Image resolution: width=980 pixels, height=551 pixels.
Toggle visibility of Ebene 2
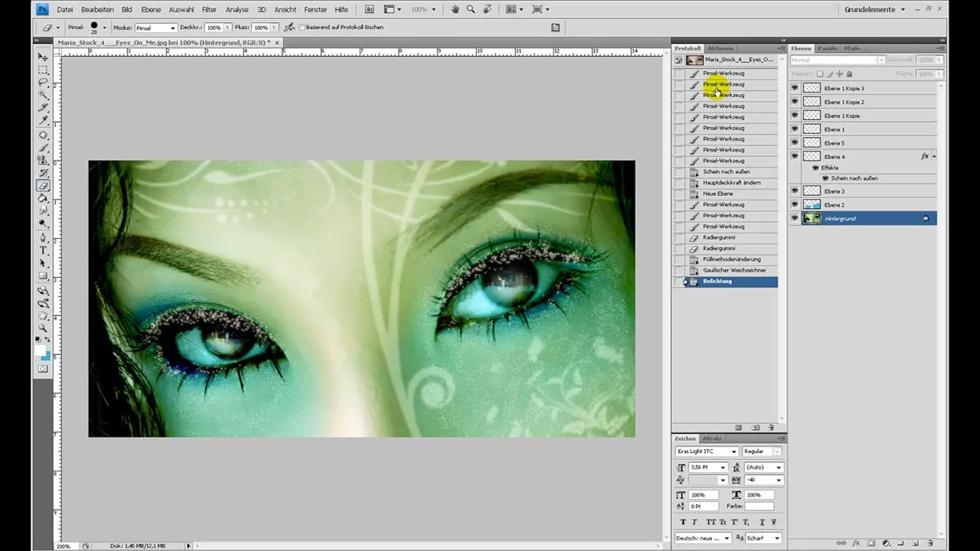point(795,204)
